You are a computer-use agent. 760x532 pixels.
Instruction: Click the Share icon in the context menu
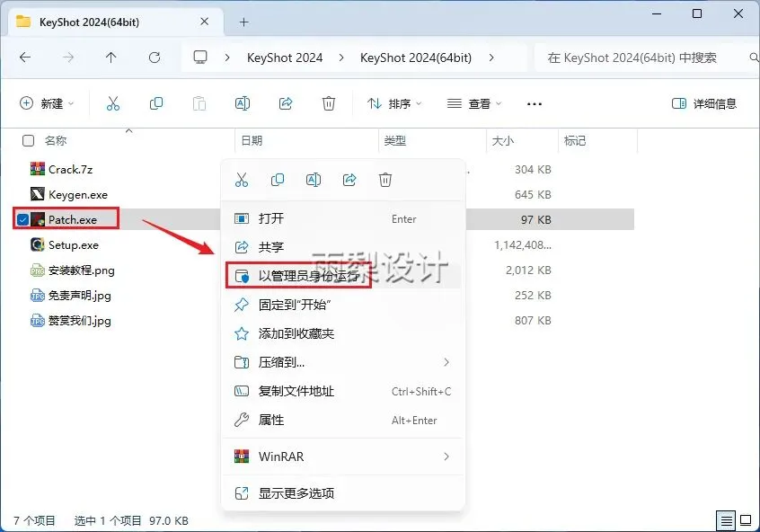coord(349,180)
